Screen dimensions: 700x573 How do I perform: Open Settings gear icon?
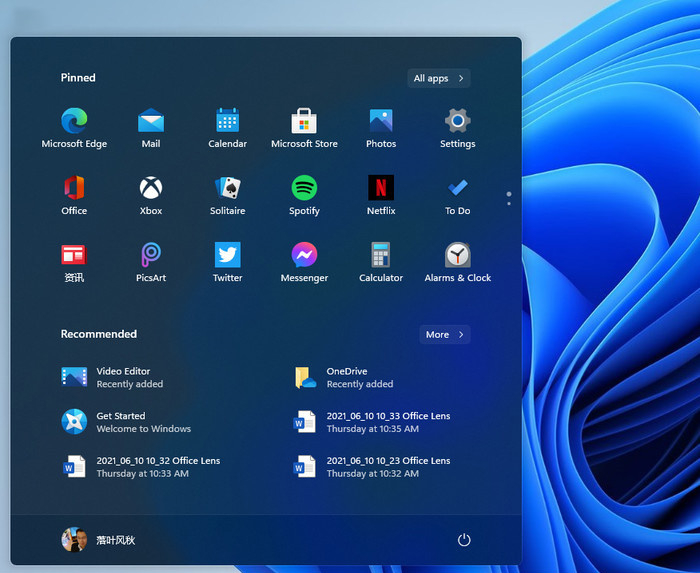coord(457,121)
